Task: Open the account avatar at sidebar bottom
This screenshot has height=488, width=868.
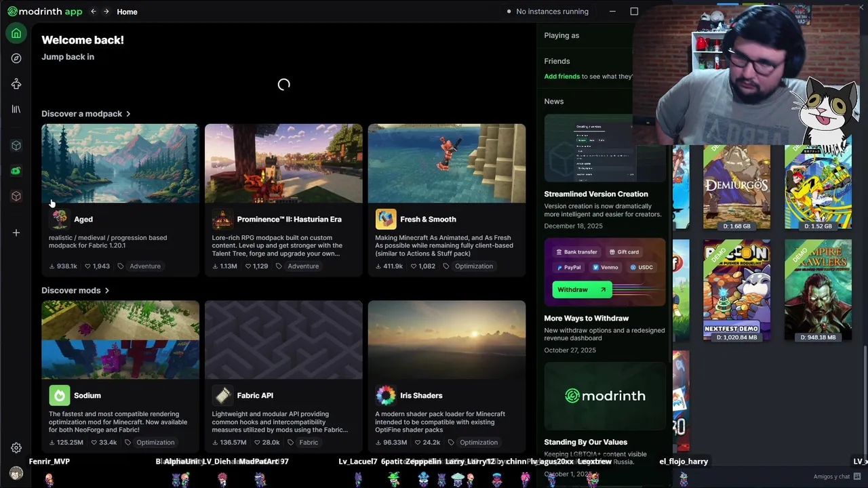Action: pyautogui.click(x=16, y=473)
